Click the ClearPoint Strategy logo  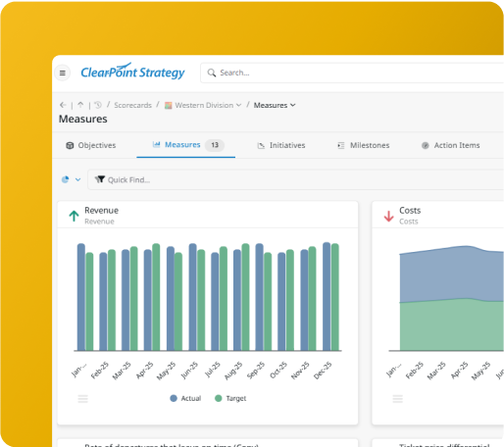coord(132,72)
